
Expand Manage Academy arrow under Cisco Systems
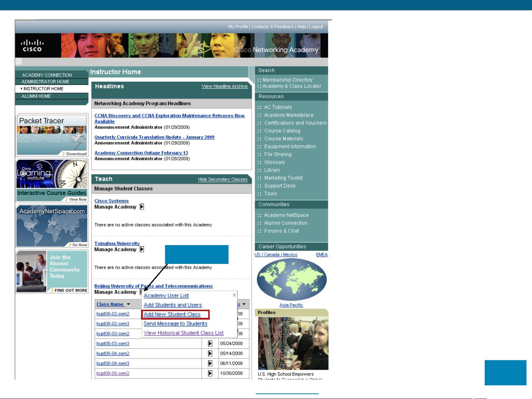pos(142,207)
